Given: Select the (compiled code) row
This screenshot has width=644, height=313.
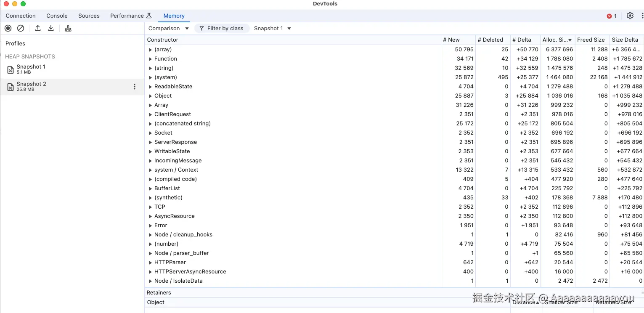Looking at the screenshot, I should [x=394, y=179].
